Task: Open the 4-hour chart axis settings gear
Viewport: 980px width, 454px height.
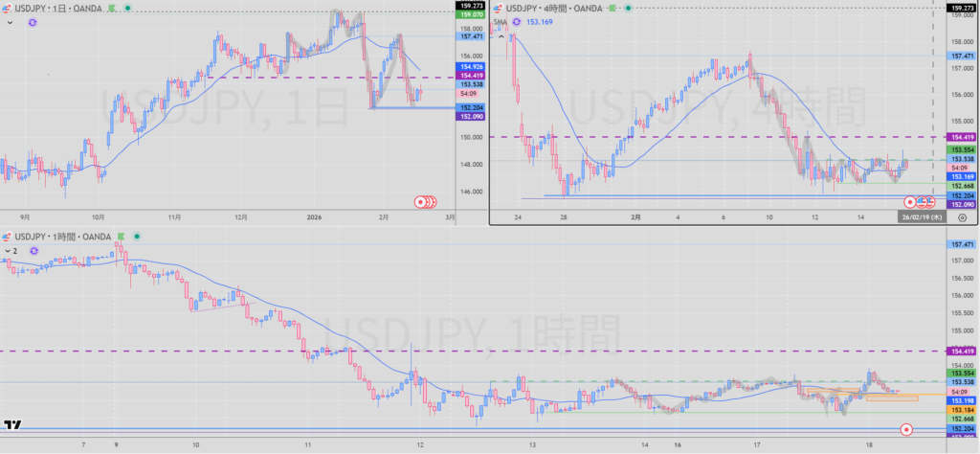Action: point(960,217)
